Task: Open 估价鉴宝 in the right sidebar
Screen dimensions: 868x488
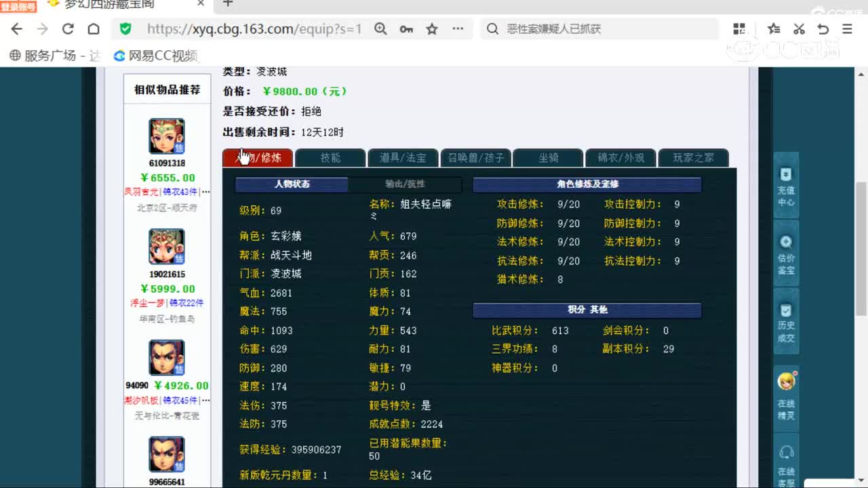Action: click(786, 253)
